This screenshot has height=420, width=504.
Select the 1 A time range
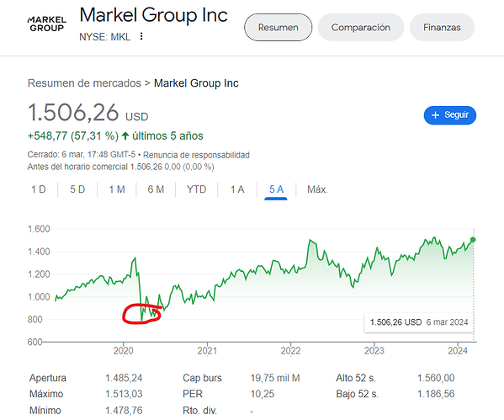coord(237,189)
